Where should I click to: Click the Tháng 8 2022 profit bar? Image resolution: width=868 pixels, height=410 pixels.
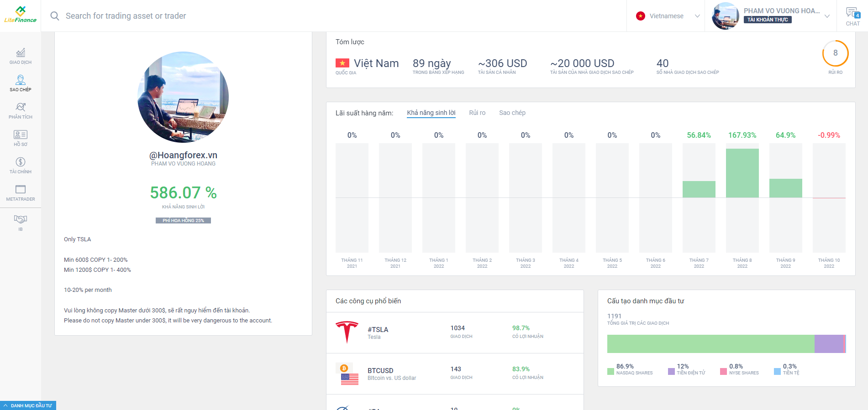pyautogui.click(x=742, y=173)
